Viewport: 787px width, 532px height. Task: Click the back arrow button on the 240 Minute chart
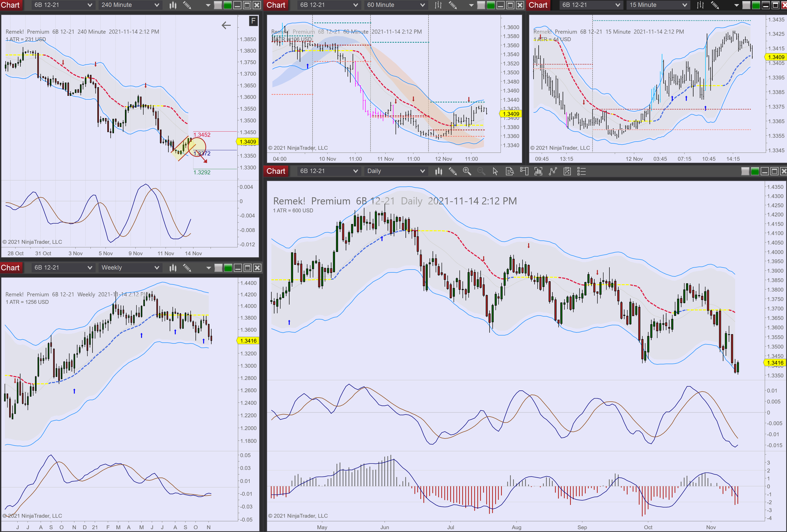(226, 25)
